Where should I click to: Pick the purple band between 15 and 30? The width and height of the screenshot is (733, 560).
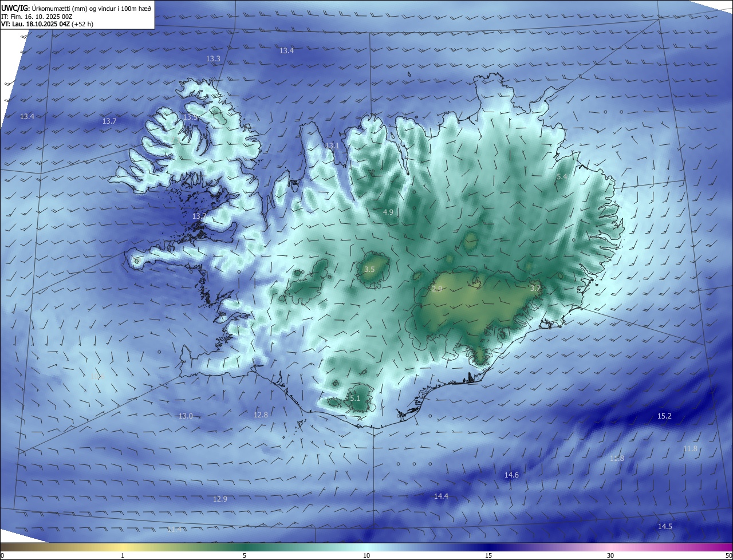[x=550, y=547]
